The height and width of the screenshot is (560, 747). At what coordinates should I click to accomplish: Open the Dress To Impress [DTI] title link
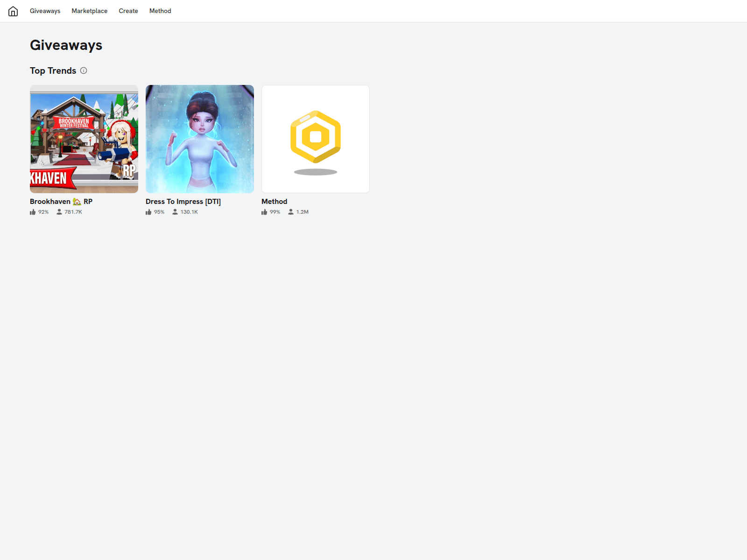tap(183, 201)
